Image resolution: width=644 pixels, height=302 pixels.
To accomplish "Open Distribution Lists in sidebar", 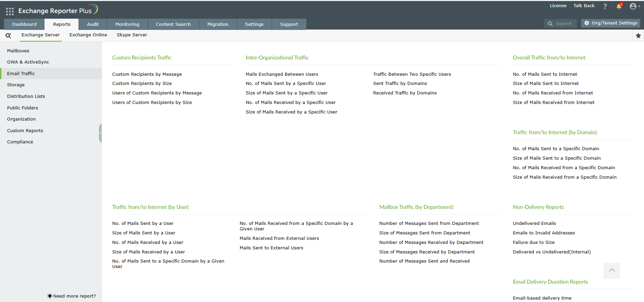I will click(51, 96).
